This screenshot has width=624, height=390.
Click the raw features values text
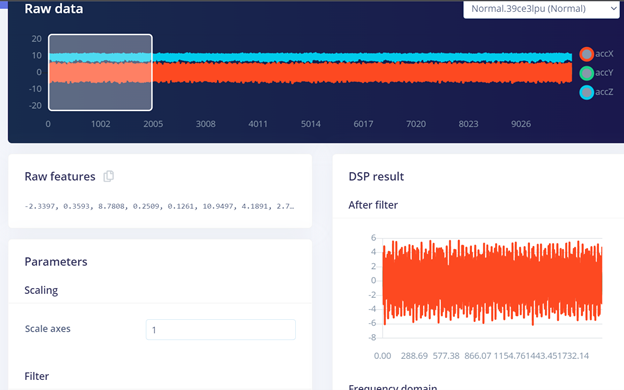tap(159, 206)
